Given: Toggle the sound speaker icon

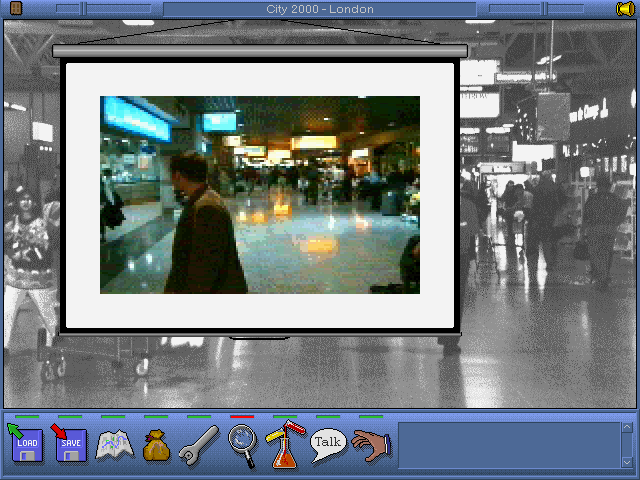Looking at the screenshot, I should (625, 9).
